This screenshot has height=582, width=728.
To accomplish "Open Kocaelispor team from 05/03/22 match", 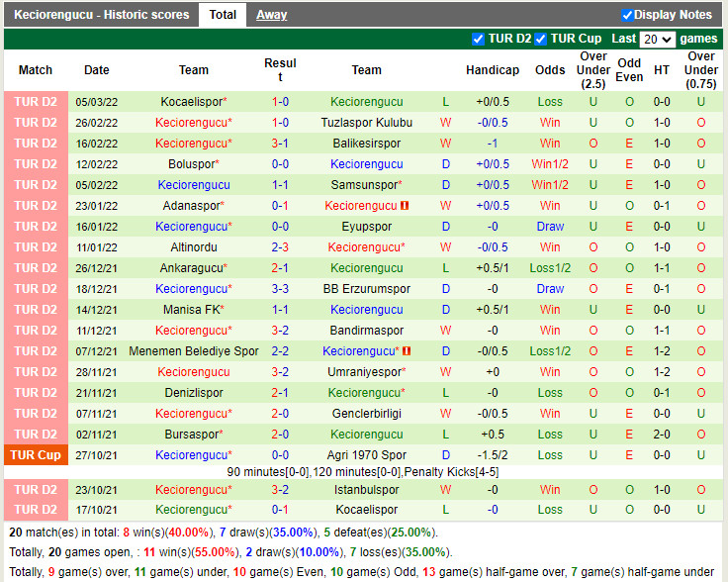I will 191,102.
